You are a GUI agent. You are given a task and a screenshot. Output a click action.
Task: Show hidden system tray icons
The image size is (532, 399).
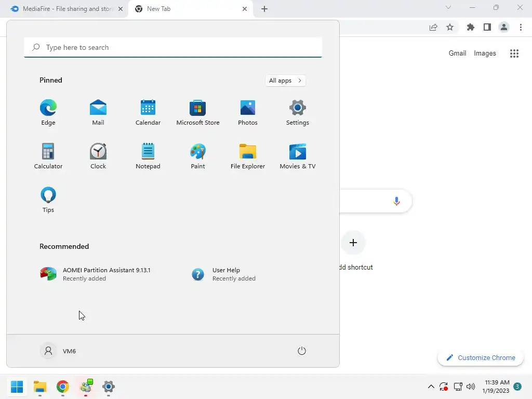[x=431, y=387]
